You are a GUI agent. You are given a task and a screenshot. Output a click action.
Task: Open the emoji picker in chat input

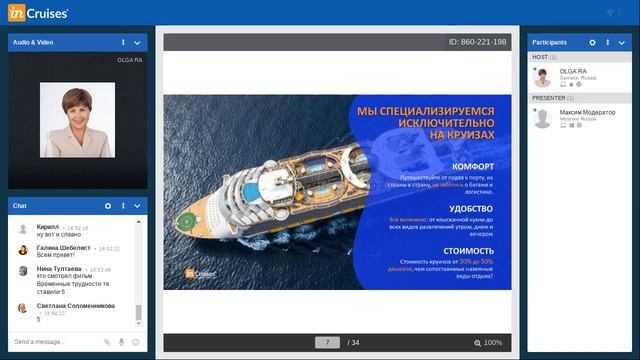(x=136, y=342)
